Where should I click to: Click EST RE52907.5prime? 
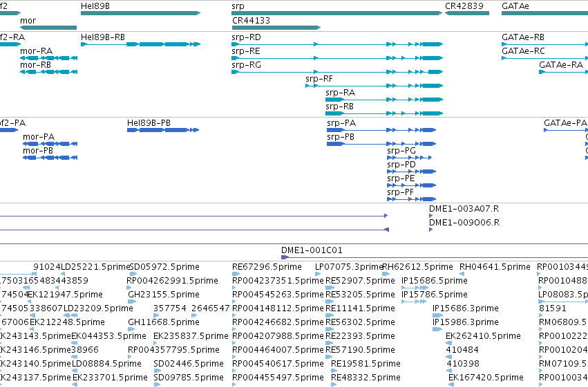pos(329,288)
